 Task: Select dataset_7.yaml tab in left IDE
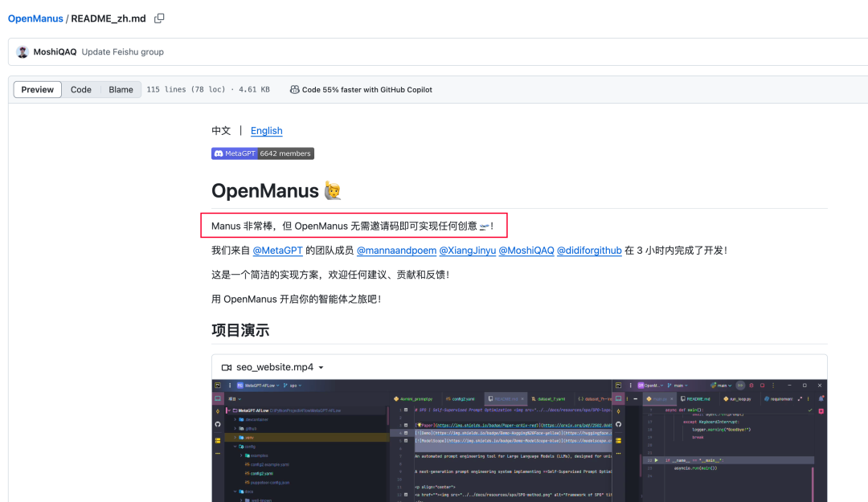(548, 398)
